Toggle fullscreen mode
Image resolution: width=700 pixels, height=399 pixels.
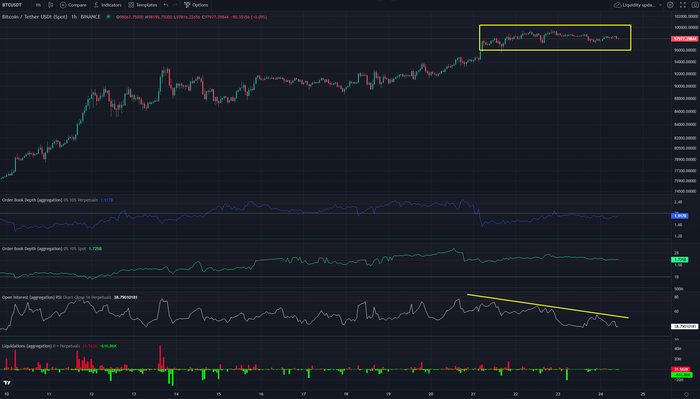tap(683, 5)
